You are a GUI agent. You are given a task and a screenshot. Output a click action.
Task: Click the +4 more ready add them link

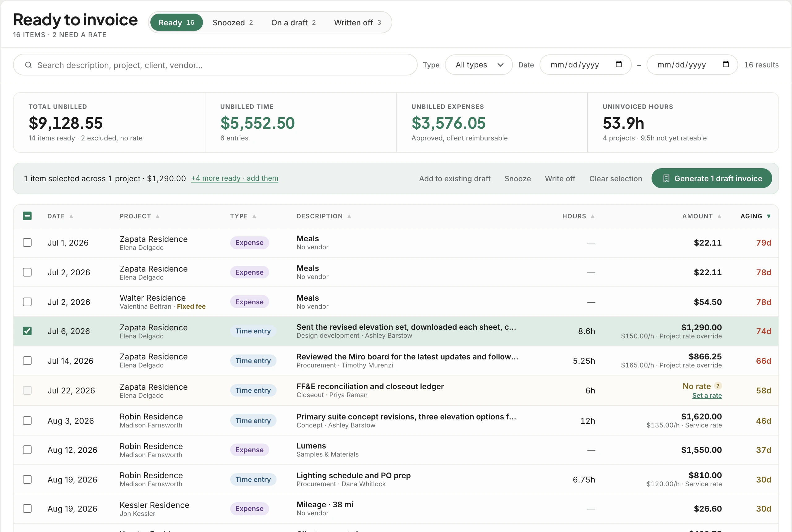pyautogui.click(x=235, y=178)
